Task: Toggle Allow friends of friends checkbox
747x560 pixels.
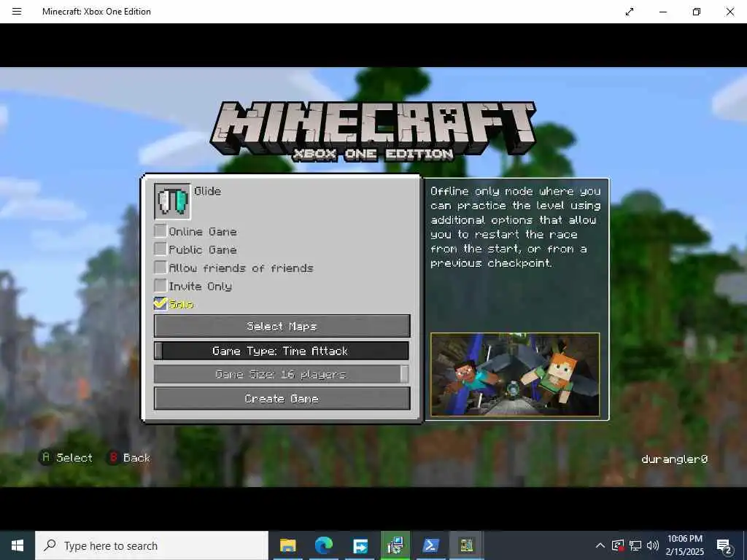Action: (x=160, y=267)
